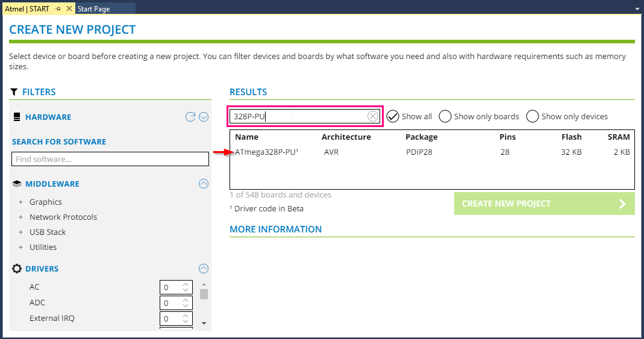Open the tab list dropdown arrow
The image size is (644, 339).
coord(637,8)
